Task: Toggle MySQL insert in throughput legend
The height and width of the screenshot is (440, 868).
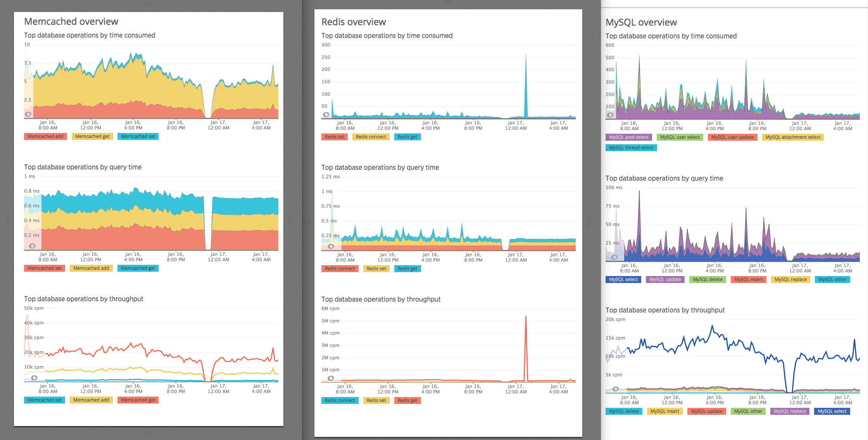Action: coord(665,411)
